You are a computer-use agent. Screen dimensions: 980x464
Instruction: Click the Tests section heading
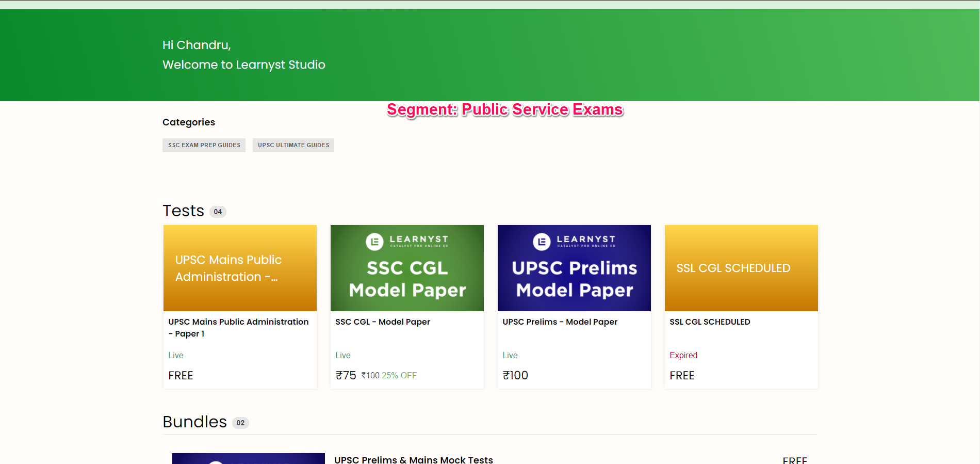[184, 211]
